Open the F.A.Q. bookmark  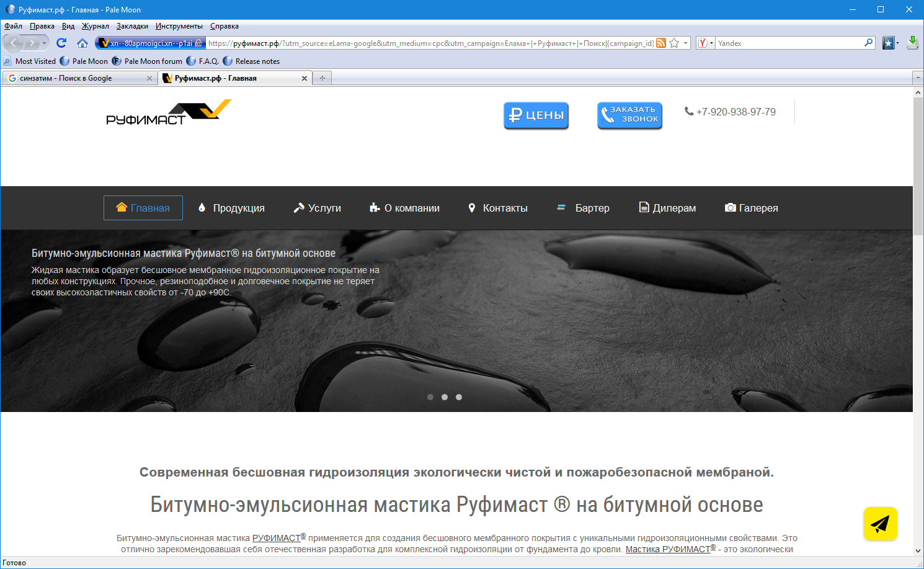pyautogui.click(x=203, y=61)
